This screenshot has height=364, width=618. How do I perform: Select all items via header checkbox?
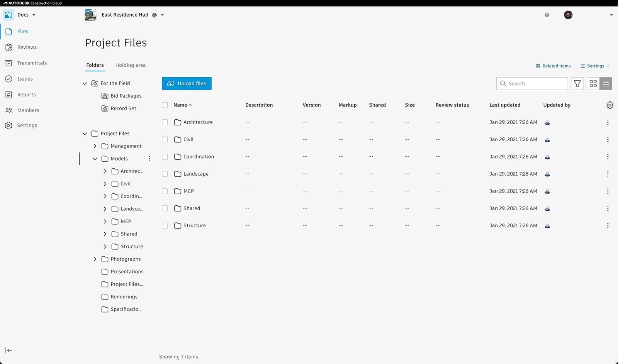[x=165, y=105]
